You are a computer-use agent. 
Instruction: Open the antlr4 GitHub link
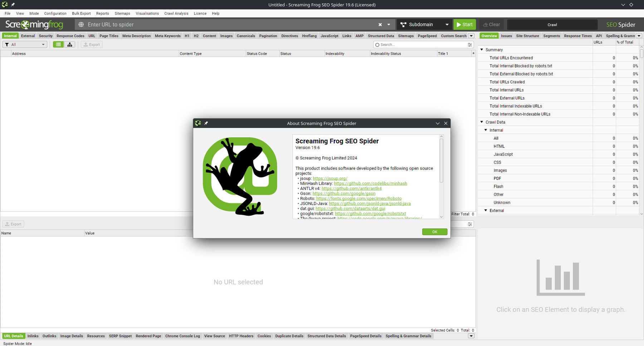[351, 188]
